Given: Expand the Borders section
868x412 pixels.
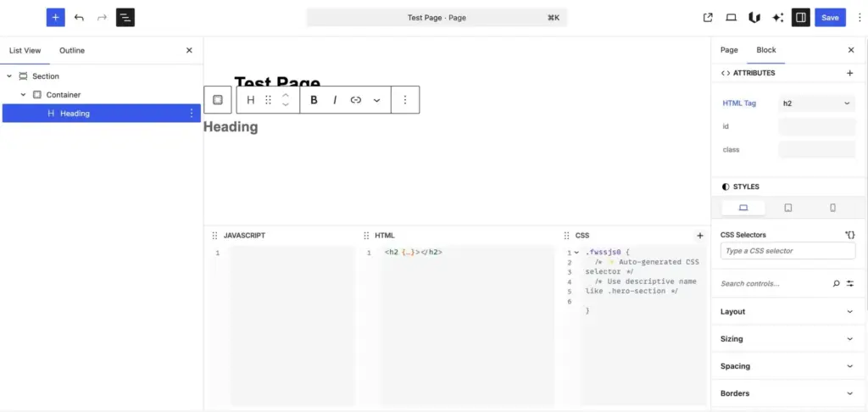Looking at the screenshot, I should (x=787, y=393).
